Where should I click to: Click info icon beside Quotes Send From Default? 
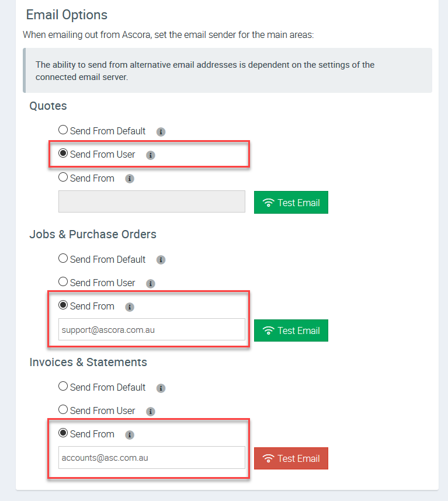(161, 131)
